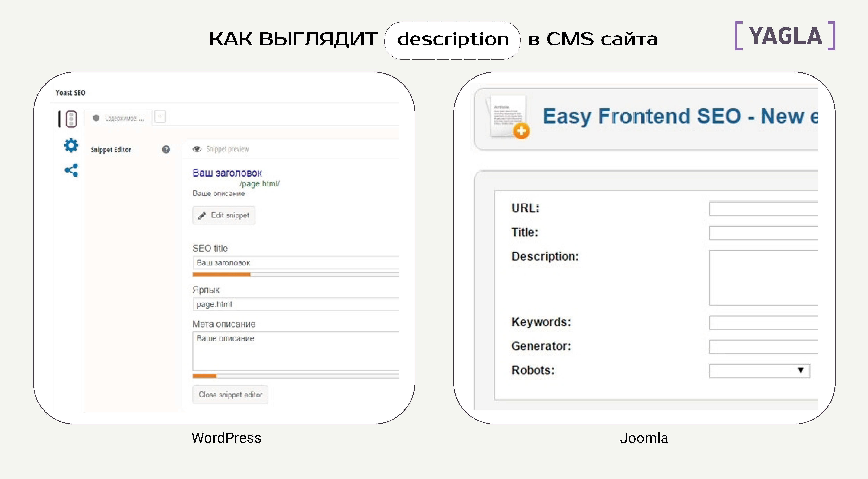Focus the Ярлык slug input field
This screenshot has width=868, height=479.
296,304
